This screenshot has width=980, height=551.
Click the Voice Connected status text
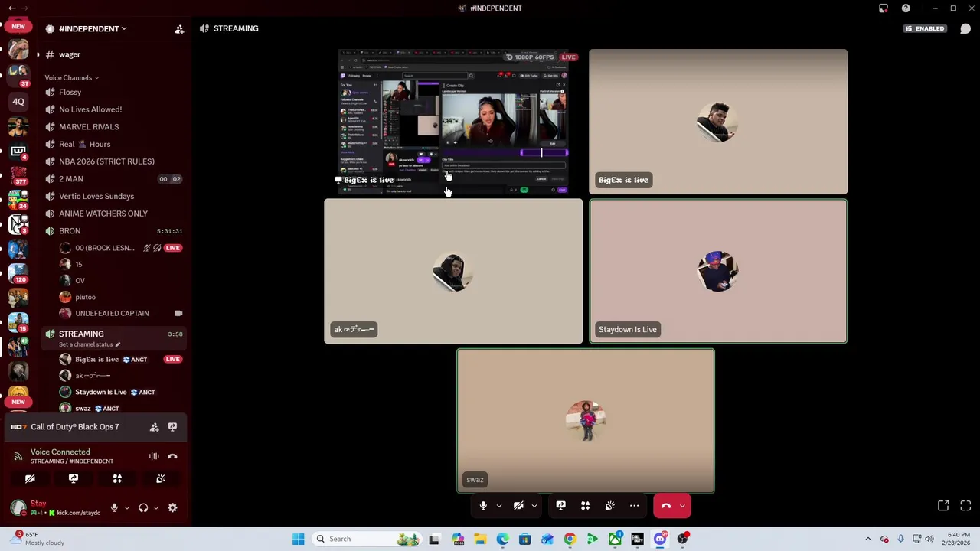[60, 452]
